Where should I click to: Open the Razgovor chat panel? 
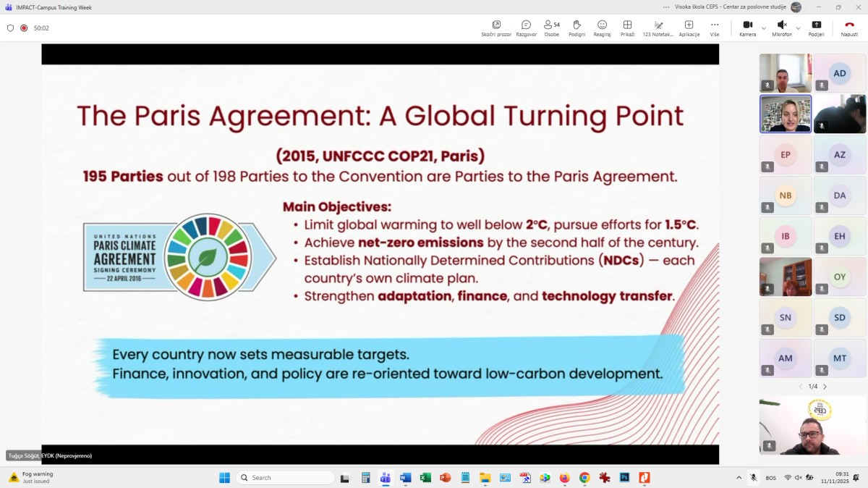click(x=526, y=28)
